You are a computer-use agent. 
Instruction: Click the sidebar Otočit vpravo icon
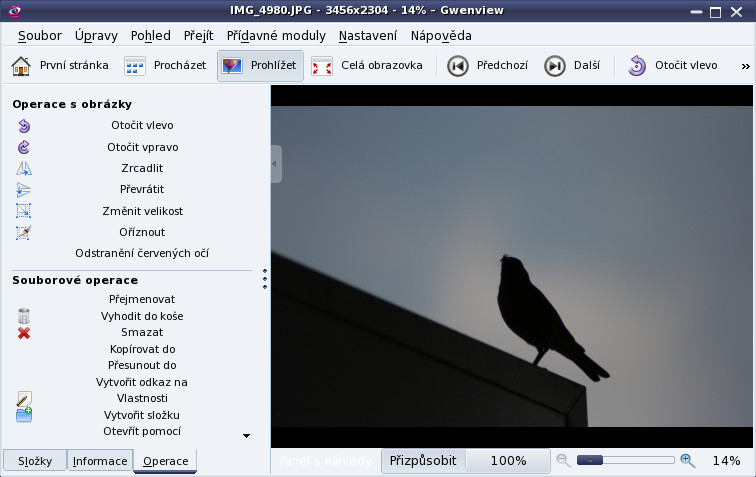[x=24, y=147]
